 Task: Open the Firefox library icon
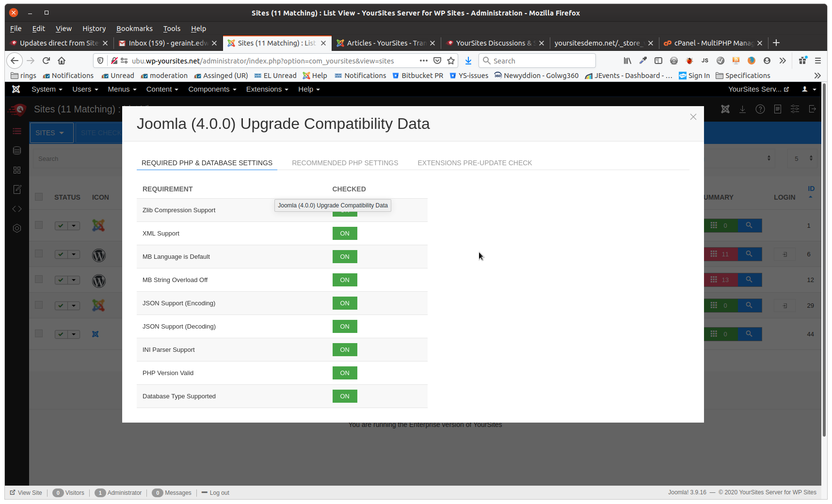[x=627, y=61]
